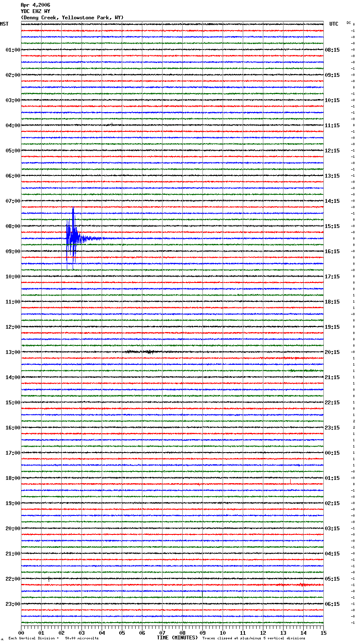Click the 'TIME (MINUTES)' axis title

[177, 638]
